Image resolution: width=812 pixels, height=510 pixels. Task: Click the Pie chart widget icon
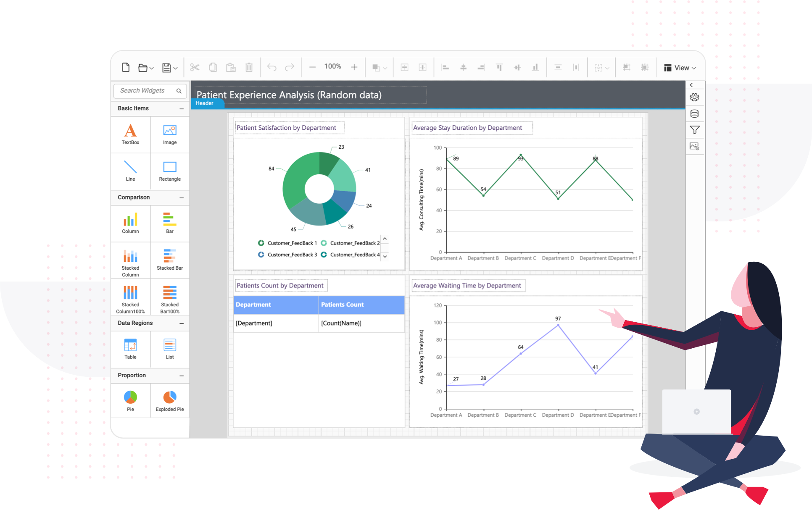(x=130, y=397)
